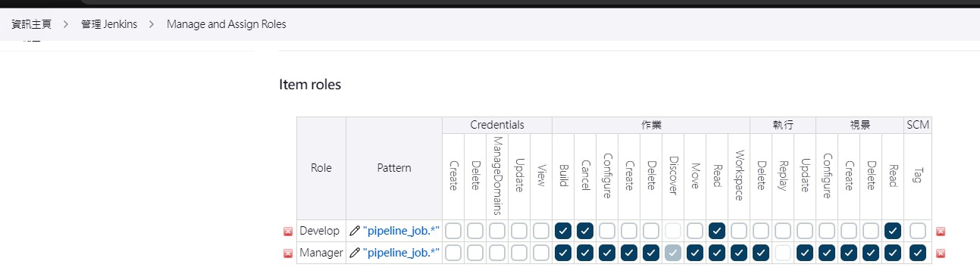Open Manage and Assign Roles breadcrumb

tap(226, 24)
